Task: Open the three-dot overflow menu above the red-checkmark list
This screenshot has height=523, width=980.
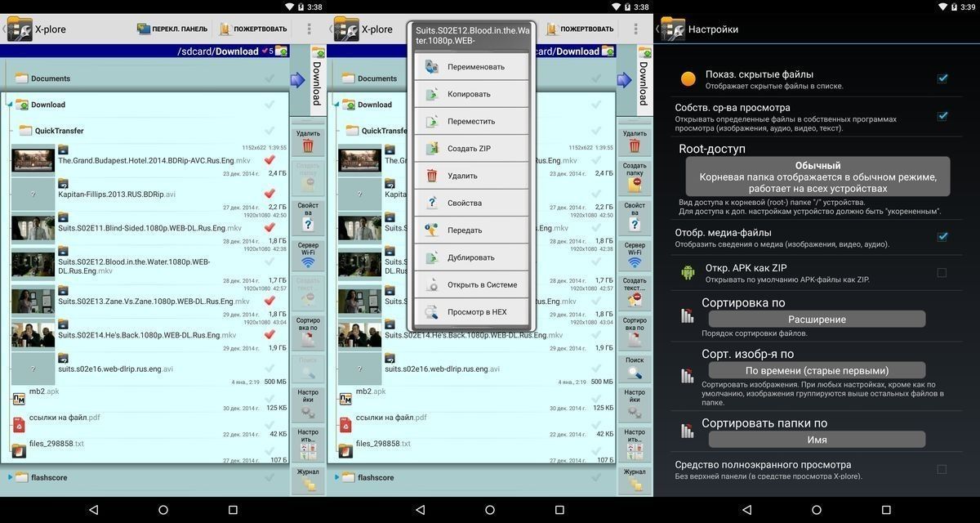Action: [309, 29]
